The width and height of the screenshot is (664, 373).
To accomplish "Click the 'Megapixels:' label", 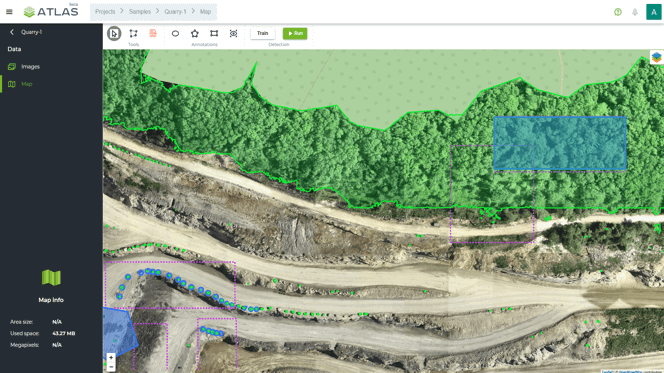I will click(25, 345).
